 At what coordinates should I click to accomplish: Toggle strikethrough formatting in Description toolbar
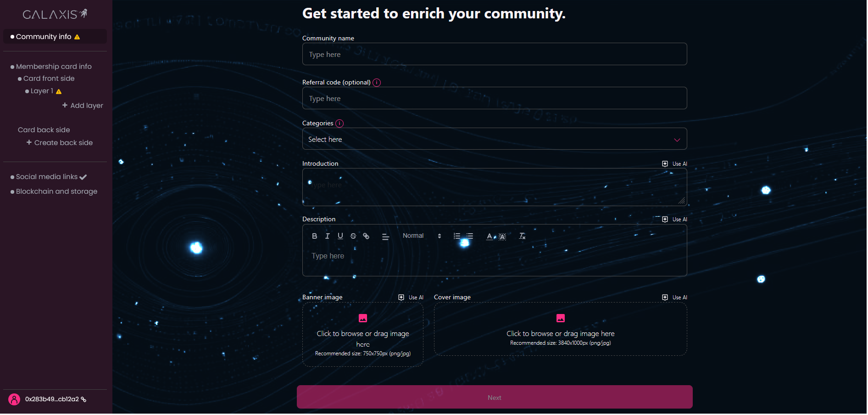tap(353, 236)
